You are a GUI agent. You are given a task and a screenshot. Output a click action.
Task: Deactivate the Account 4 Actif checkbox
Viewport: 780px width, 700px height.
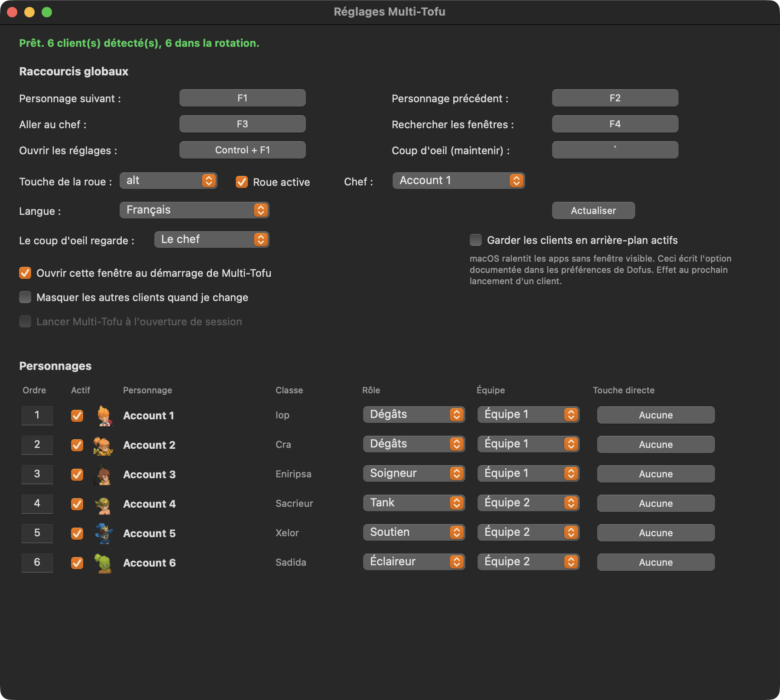click(77, 504)
